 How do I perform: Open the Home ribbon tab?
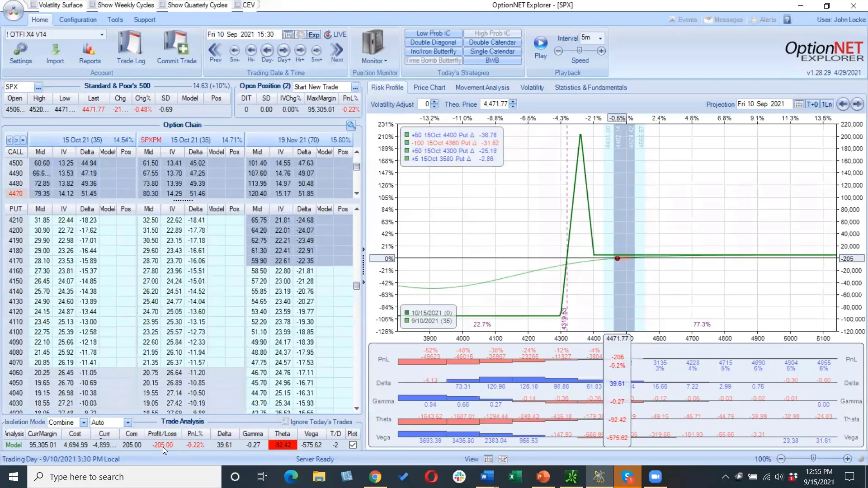[40, 20]
